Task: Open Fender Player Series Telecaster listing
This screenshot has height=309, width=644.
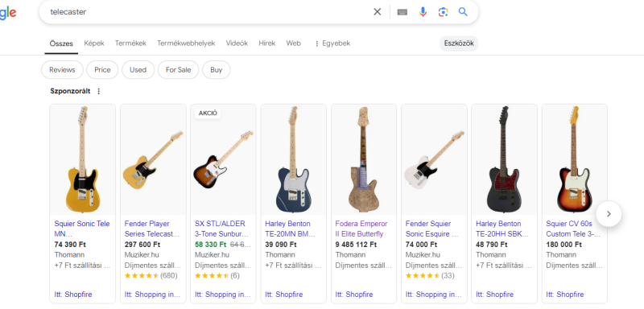Action: pos(152,229)
